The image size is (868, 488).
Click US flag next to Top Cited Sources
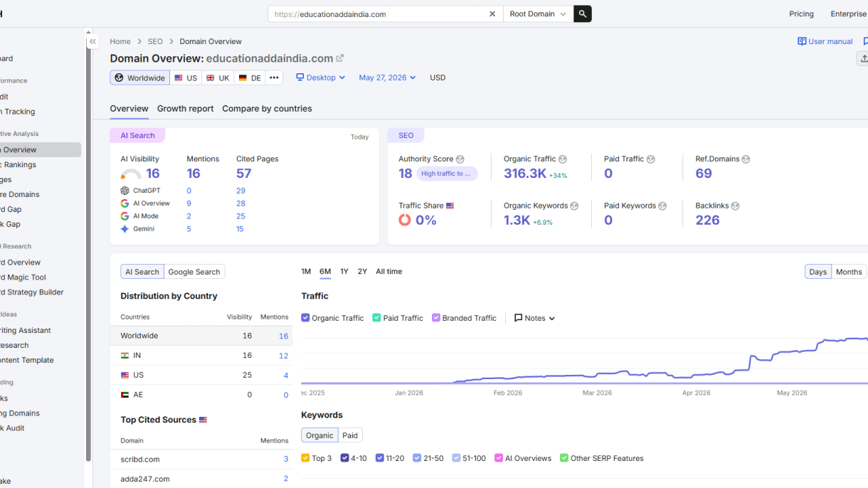[203, 420]
